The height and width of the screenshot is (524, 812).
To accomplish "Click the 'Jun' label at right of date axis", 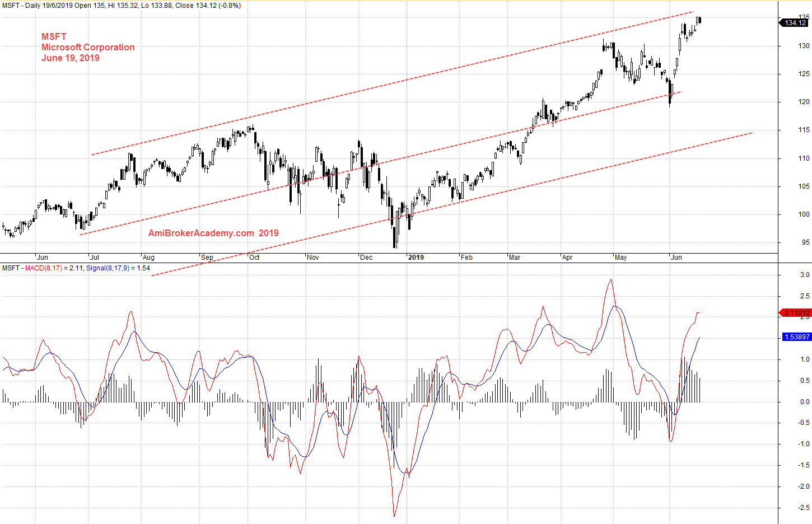I will [676, 258].
